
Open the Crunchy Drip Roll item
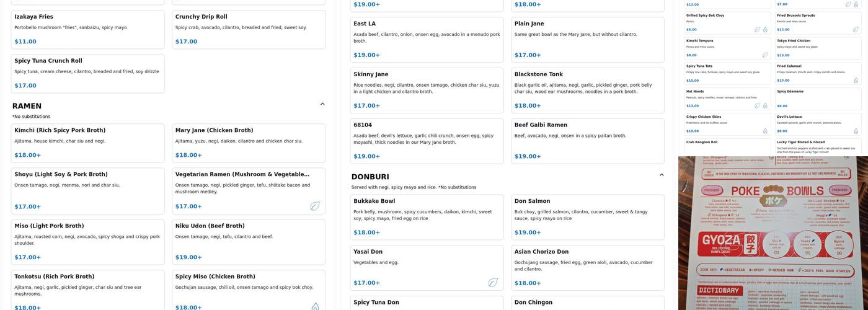point(248,29)
